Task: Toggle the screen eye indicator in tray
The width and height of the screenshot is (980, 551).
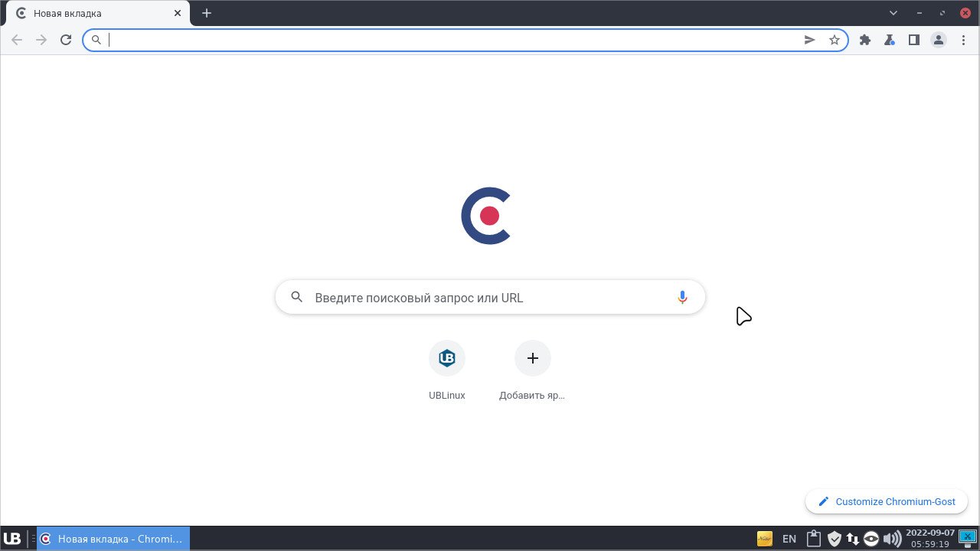Action: (x=871, y=538)
